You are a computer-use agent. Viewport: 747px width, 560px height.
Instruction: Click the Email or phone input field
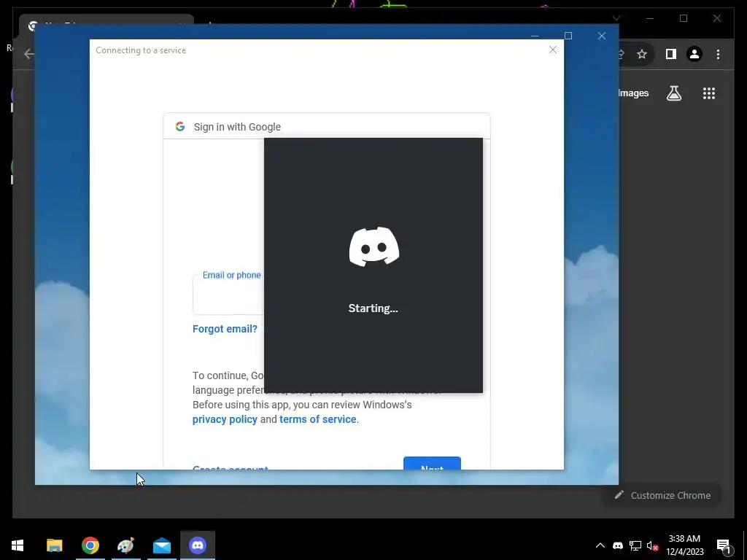228,295
